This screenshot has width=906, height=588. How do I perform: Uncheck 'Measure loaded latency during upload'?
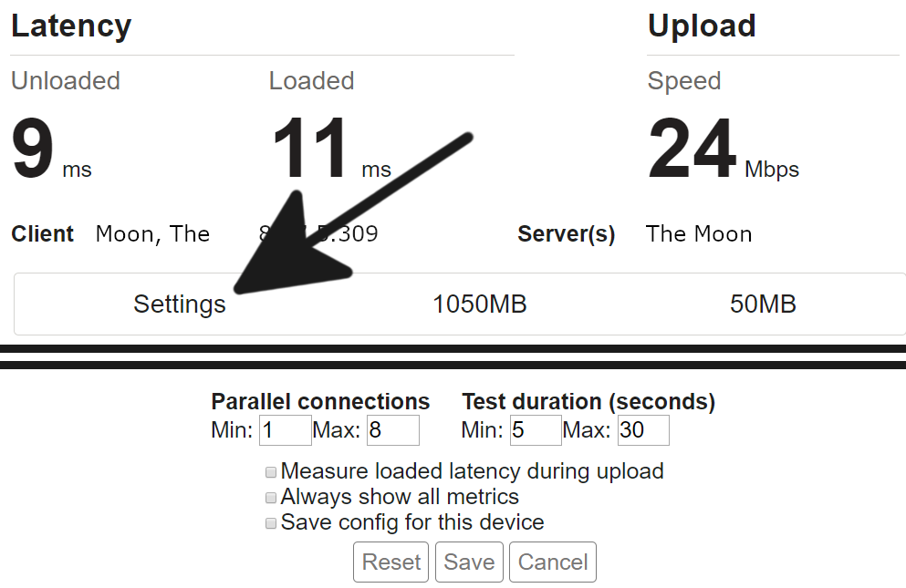pos(270,471)
